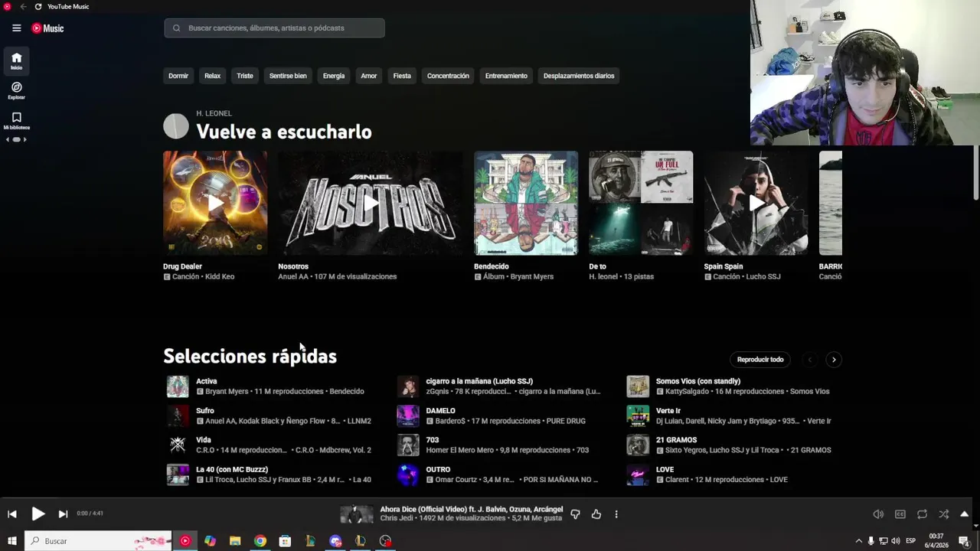Toggle shuffle in player bar
This screenshot has width=980, height=551.
tap(943, 514)
